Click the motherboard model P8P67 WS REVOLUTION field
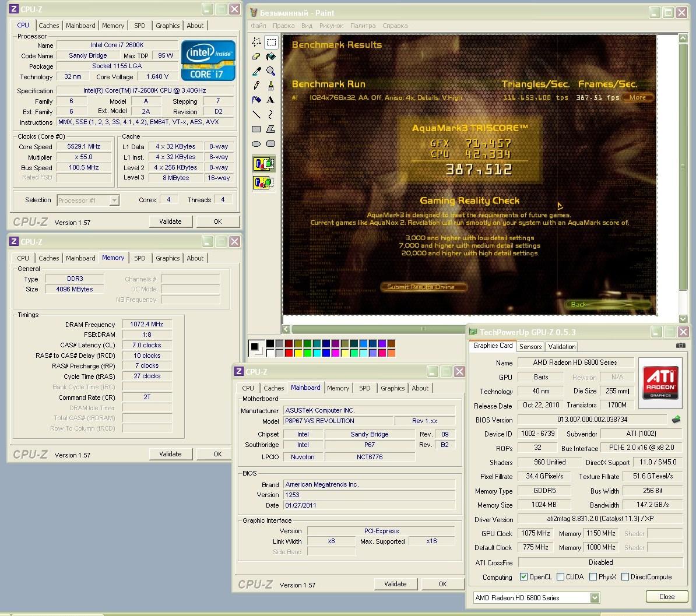The image size is (696, 616). pos(338,421)
